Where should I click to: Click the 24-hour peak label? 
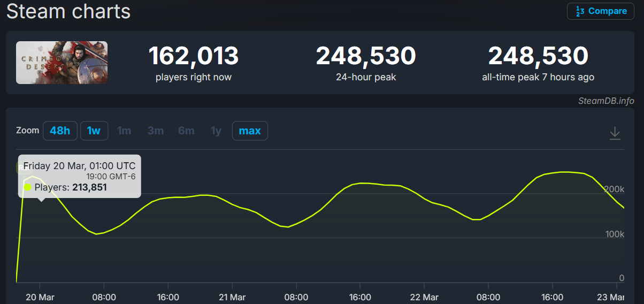point(366,77)
